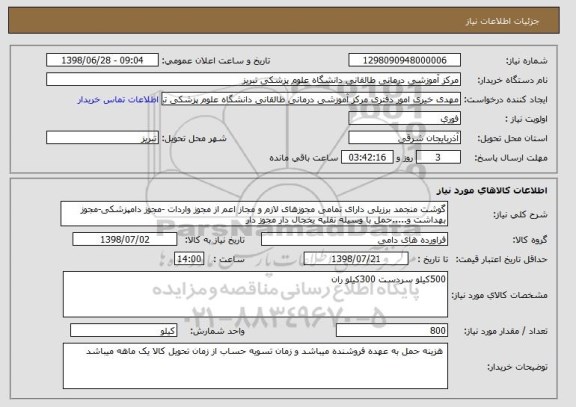
Task: Click the ساعت باقی مانده text
Action: click(x=304, y=158)
